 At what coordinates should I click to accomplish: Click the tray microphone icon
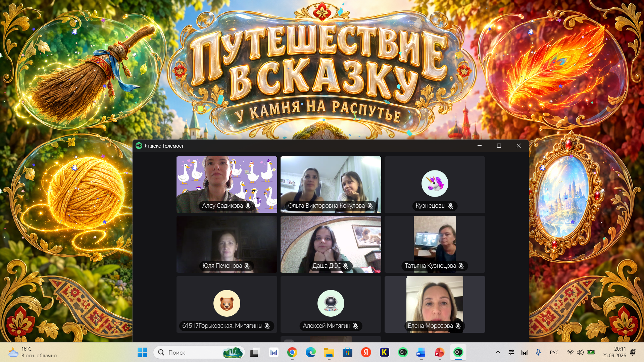click(538, 352)
